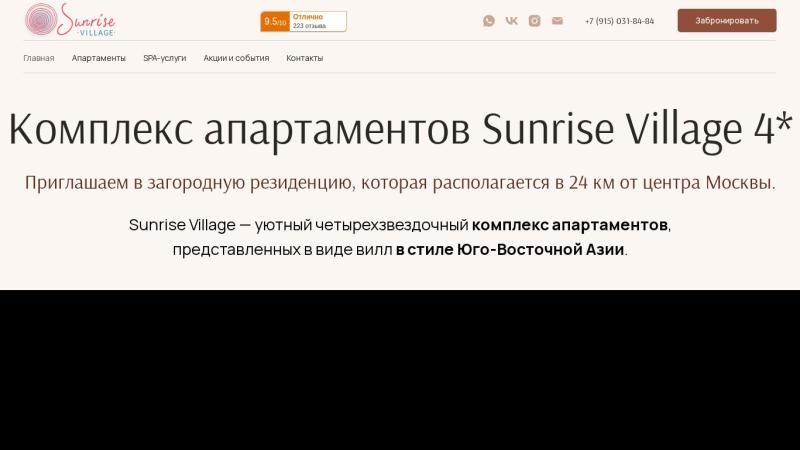Go to the Главная menu item
The width and height of the screenshot is (800, 450).
pos(39,58)
